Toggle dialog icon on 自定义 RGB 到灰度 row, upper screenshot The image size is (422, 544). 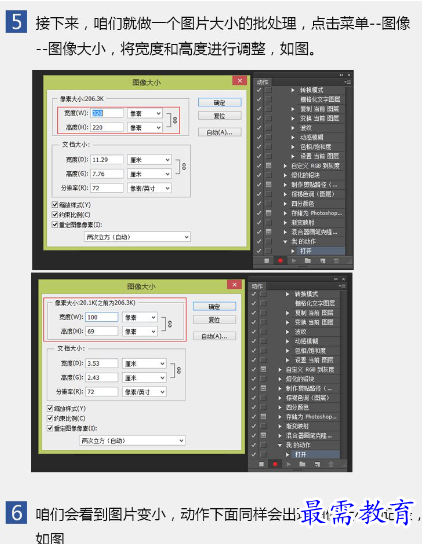(x=268, y=165)
